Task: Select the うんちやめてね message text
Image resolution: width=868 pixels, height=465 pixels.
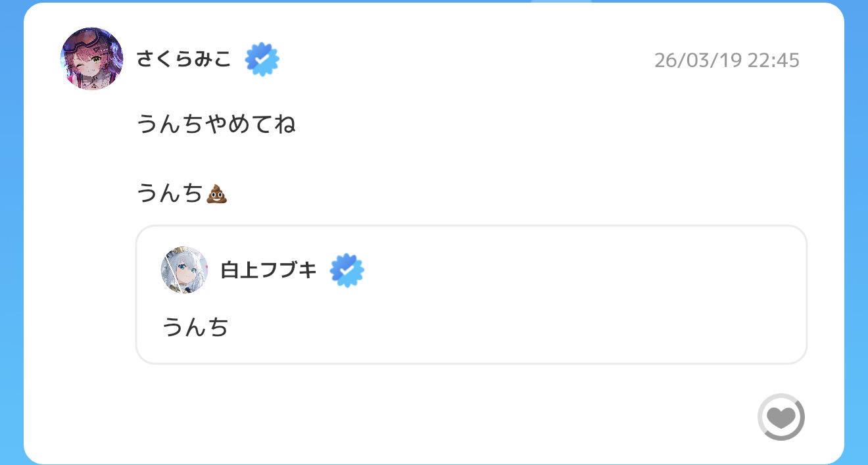Action: (216, 124)
